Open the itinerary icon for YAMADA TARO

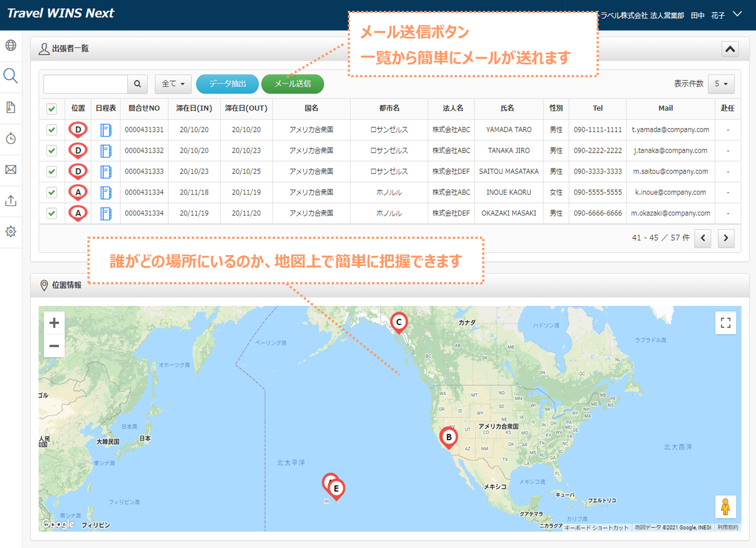[x=106, y=130]
